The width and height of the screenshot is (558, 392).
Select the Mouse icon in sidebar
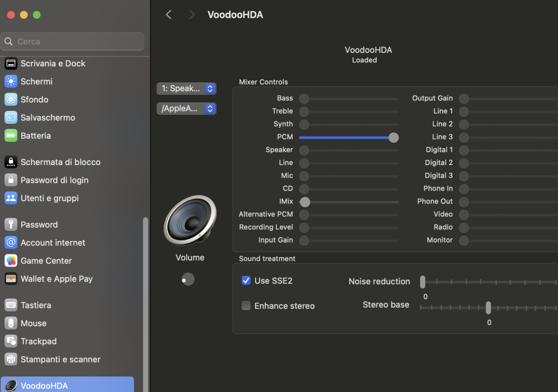[11, 323]
